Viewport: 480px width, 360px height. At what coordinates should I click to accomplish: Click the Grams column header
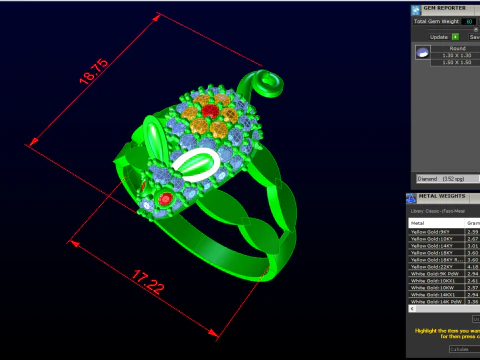pyautogui.click(x=473, y=223)
